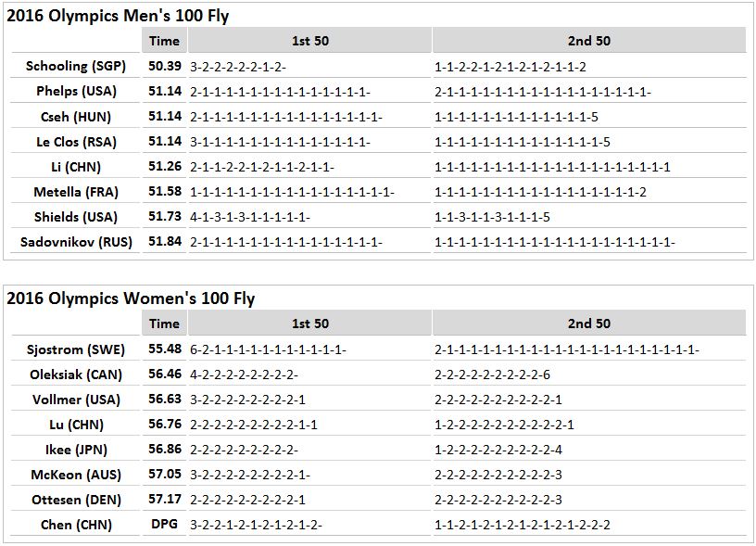
Task: Select Li (CHN) time 51.26
Action: point(164,166)
